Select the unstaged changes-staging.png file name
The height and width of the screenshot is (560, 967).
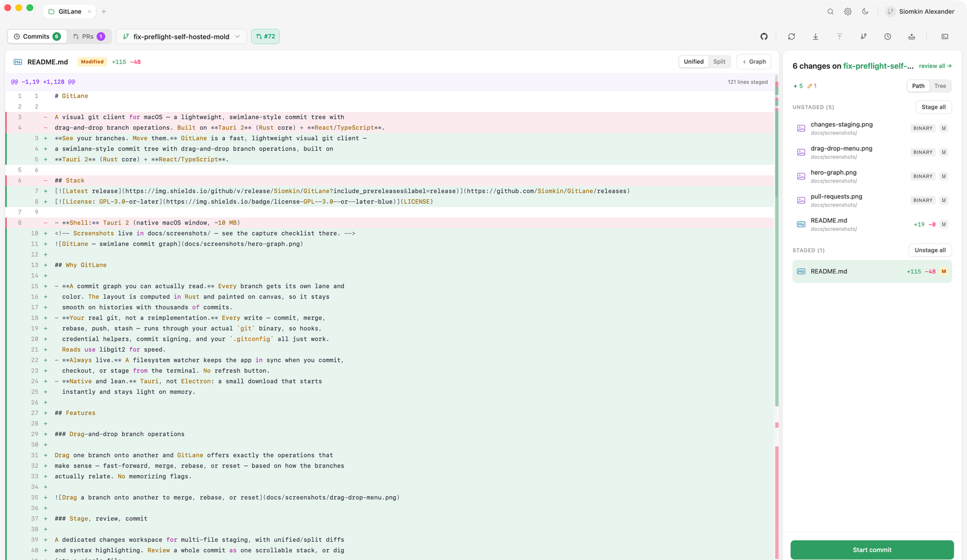(841, 124)
